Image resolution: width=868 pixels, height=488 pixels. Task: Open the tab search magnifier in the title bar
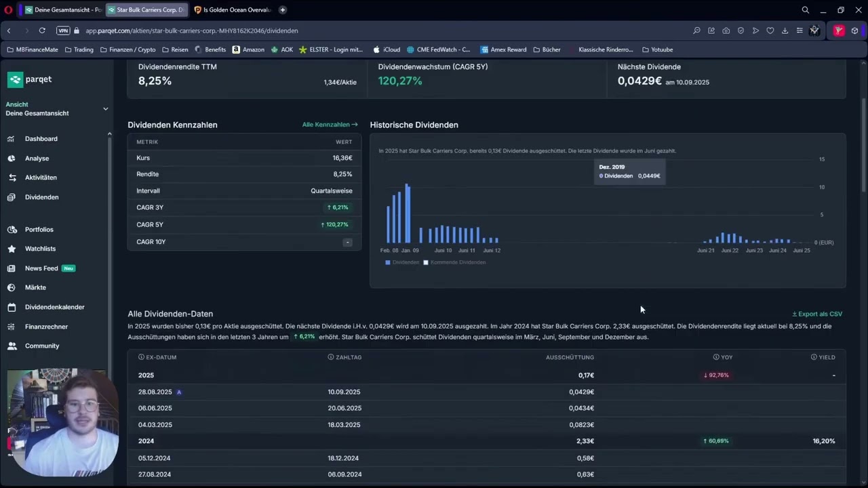click(x=806, y=10)
